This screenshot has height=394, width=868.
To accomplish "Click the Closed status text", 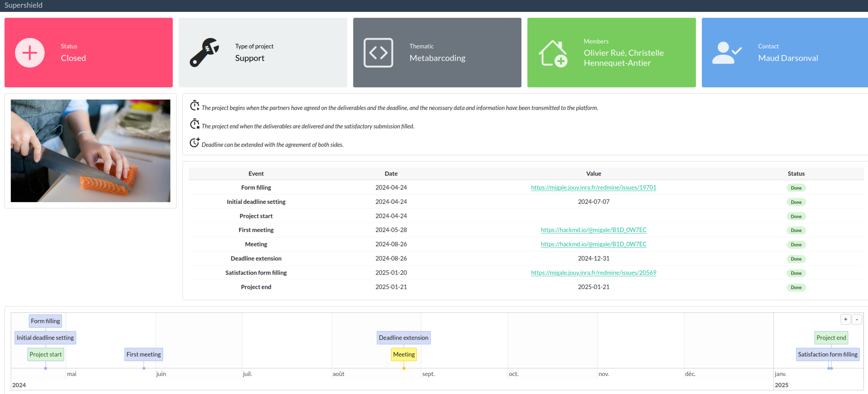I will 73,58.
